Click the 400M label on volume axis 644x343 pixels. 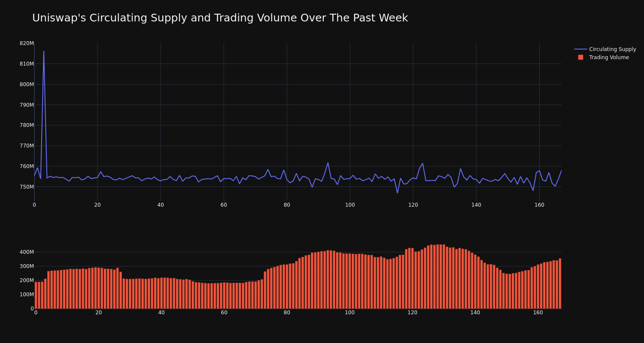26,252
